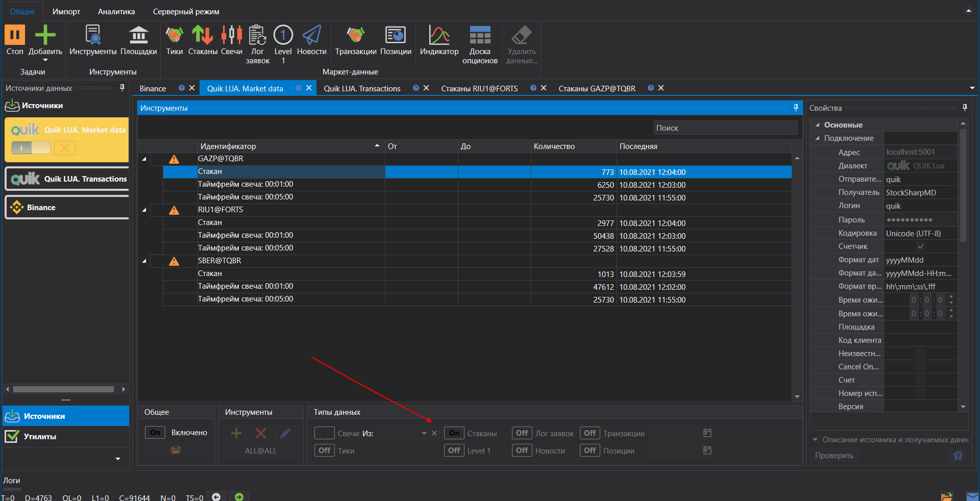Click the mail icon in status bar
Image resolution: width=980 pixels, height=501 pixels.
(973, 496)
